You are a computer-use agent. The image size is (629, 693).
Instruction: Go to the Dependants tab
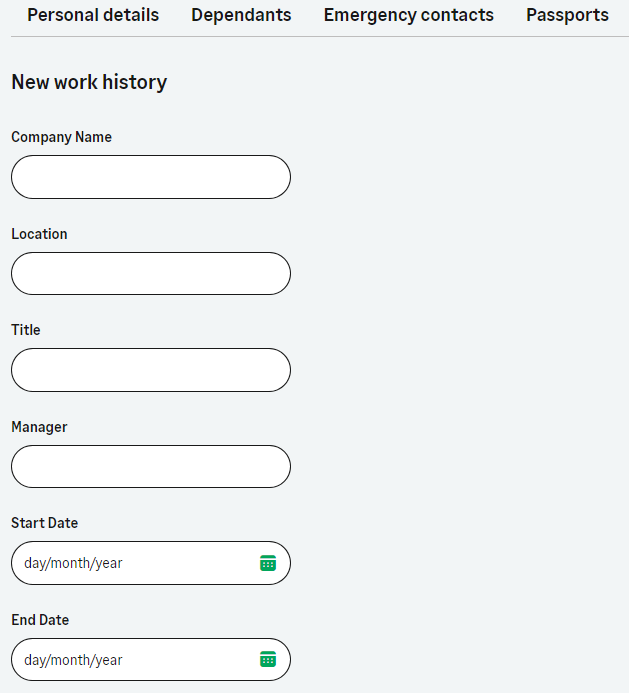(241, 15)
